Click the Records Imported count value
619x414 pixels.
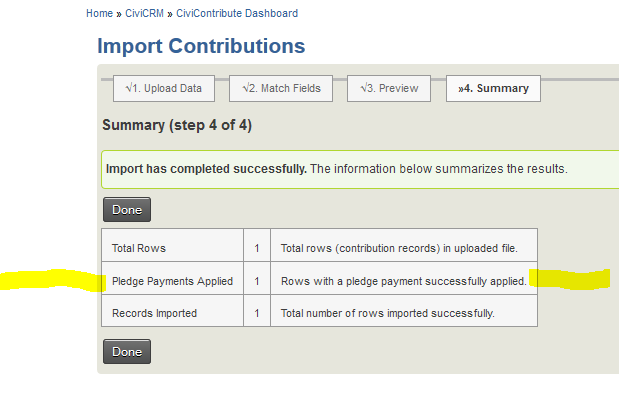point(257,313)
